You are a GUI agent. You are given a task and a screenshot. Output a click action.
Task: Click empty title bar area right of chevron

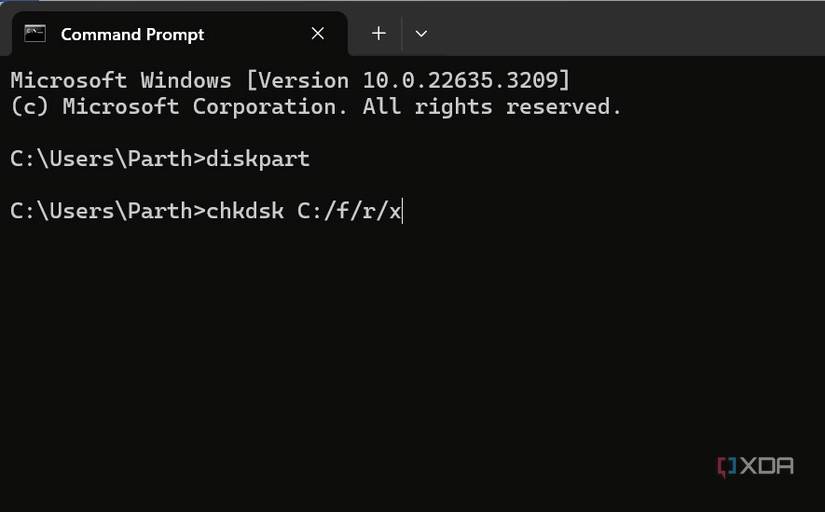(620, 30)
